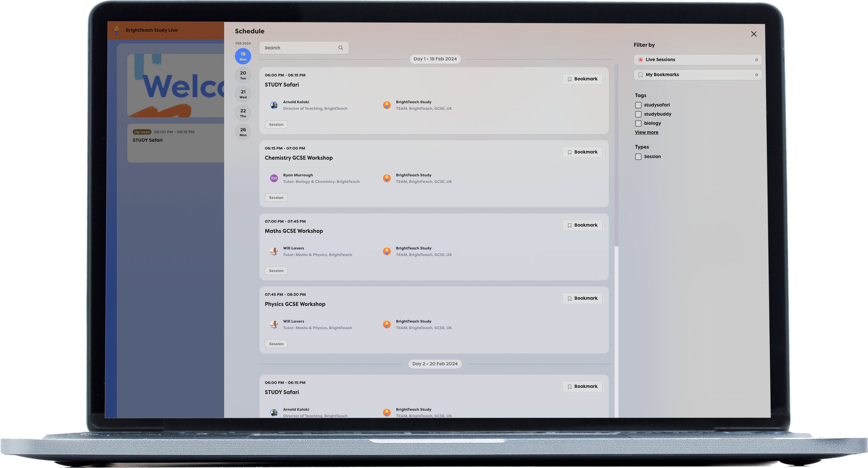The image size is (868, 468).
Task: Bookmark the Physics GCSE Workshop
Action: tap(582, 298)
